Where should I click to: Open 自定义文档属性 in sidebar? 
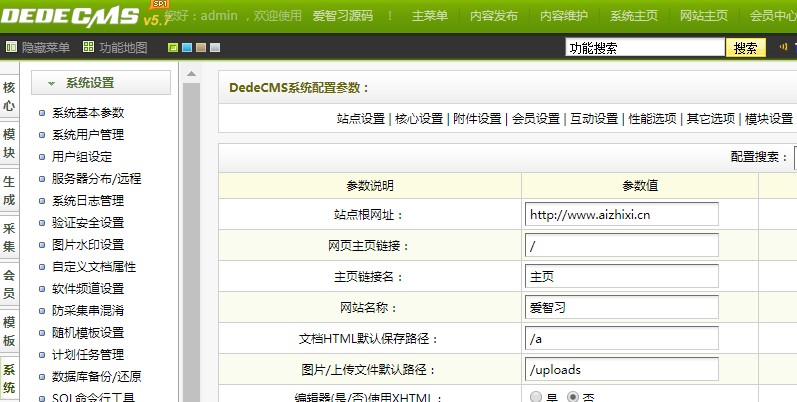pyautogui.click(x=94, y=266)
